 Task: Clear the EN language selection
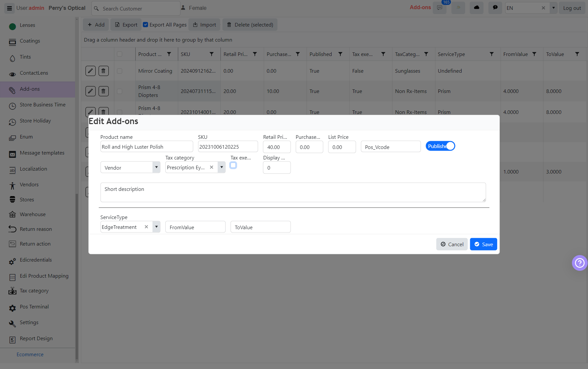pos(543,8)
